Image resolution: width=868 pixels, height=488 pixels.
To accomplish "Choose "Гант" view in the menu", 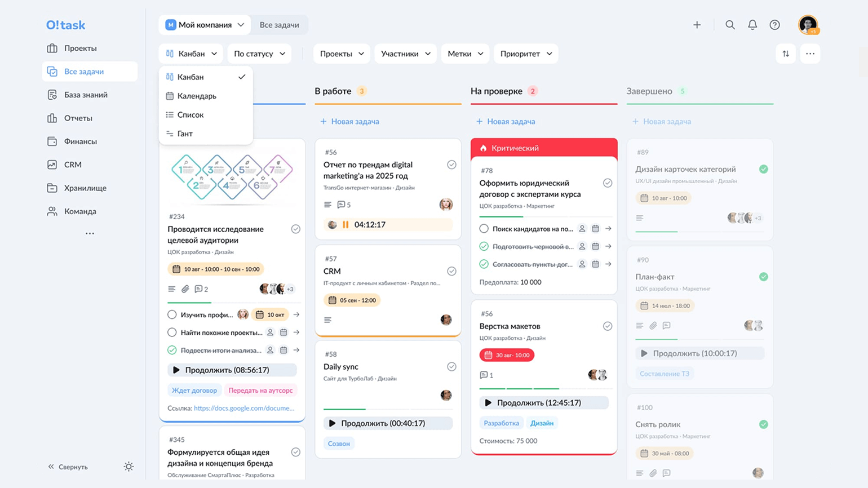I will pos(185,134).
